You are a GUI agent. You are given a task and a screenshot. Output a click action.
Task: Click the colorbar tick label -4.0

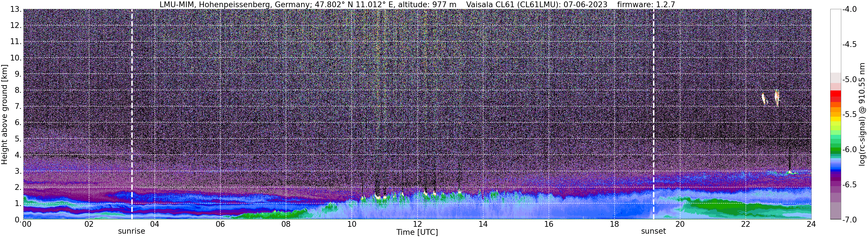[x=850, y=10]
